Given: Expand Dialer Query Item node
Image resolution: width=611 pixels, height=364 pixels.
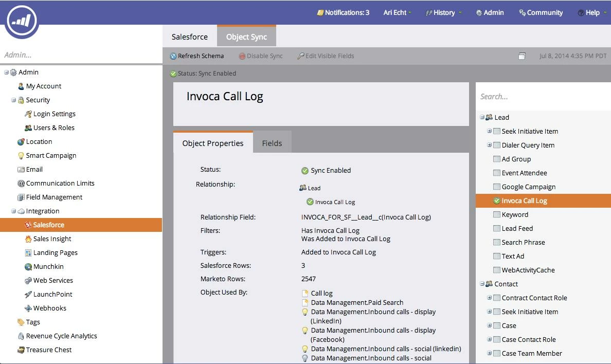Looking at the screenshot, I should tap(490, 145).
